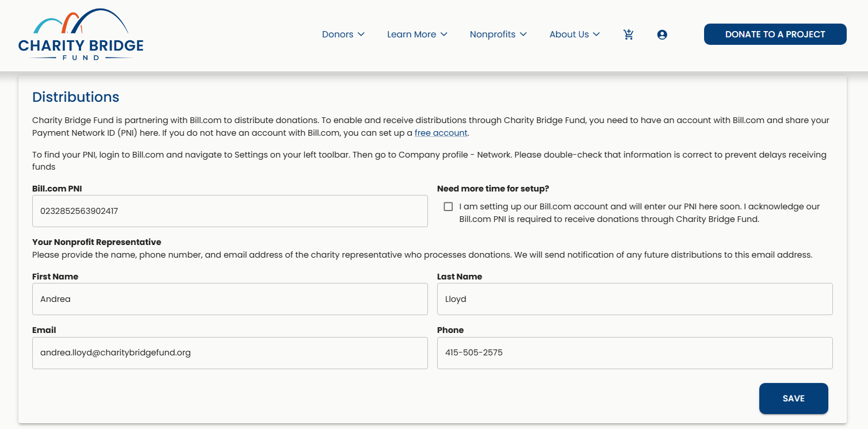Edit the First Name field containing Andrea
This screenshot has width=868, height=429.
(x=230, y=299)
